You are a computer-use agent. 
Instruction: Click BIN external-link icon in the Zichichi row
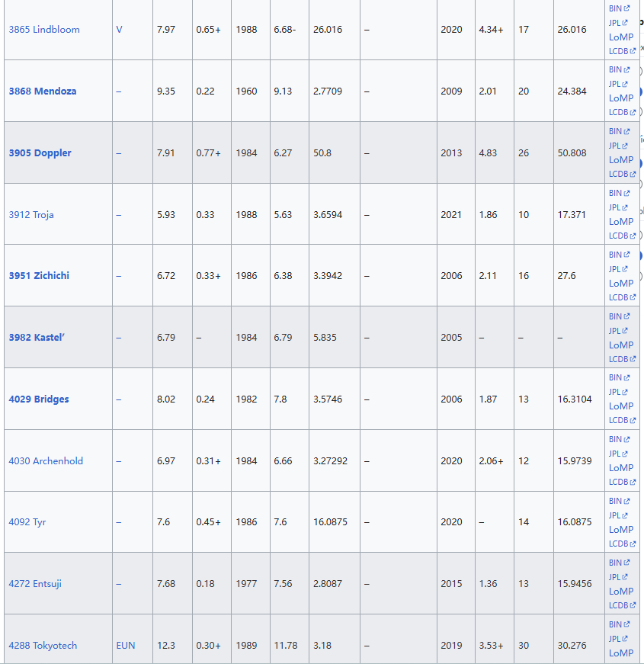tap(626, 255)
